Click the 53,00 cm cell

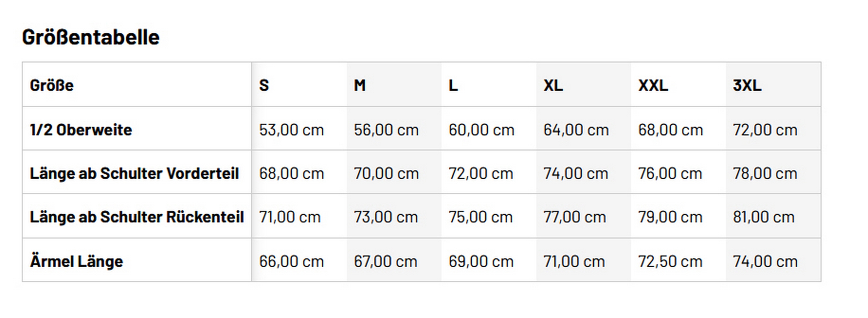click(x=291, y=130)
